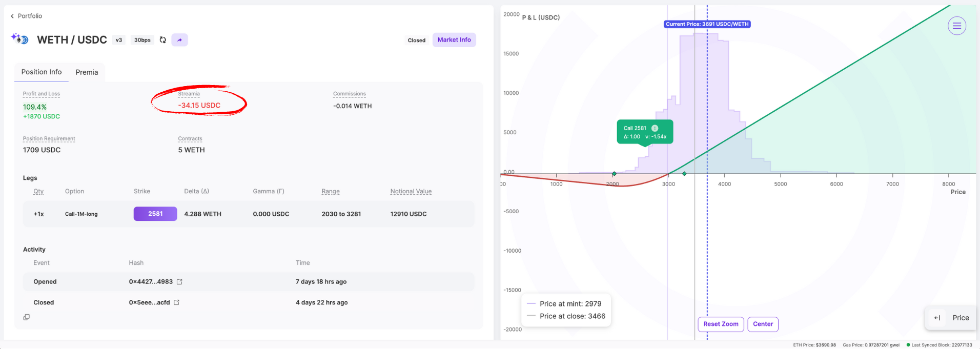Screen dimensions: 980x349
Task: Click the -0.014 WETH commissions value
Action: [353, 106]
